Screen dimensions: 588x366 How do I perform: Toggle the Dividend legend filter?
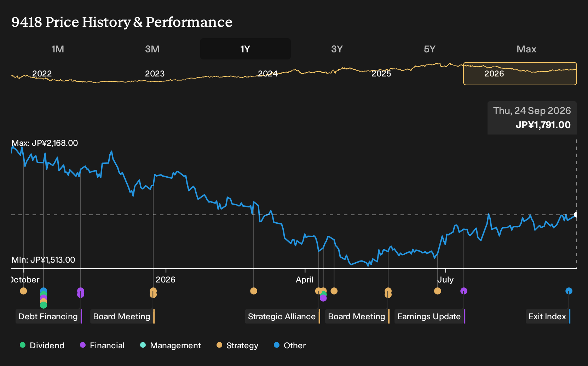(42, 345)
